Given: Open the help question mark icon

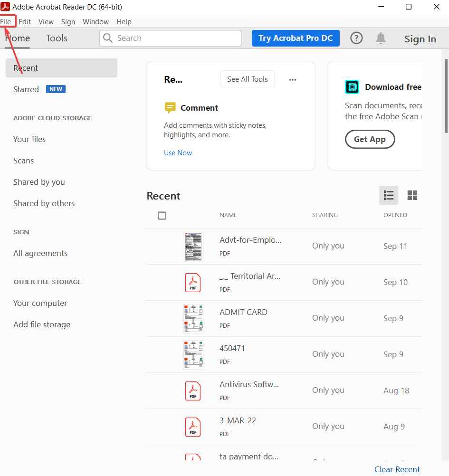Looking at the screenshot, I should coord(356,38).
